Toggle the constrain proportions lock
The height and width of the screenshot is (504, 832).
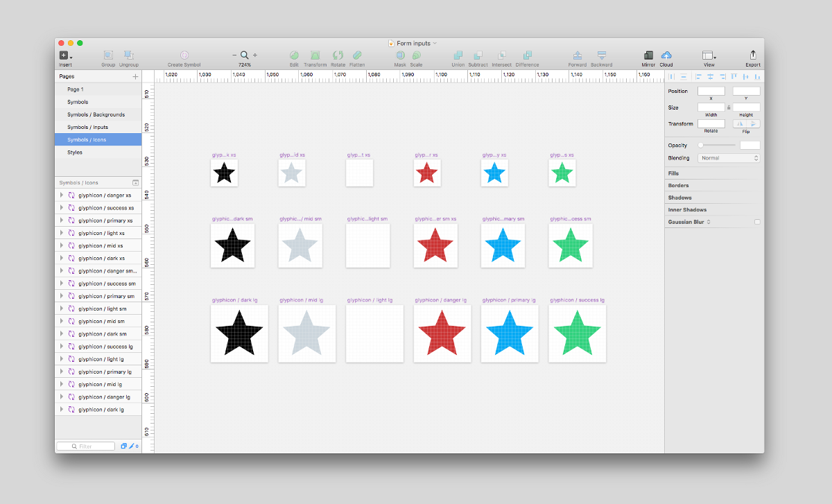(x=729, y=108)
